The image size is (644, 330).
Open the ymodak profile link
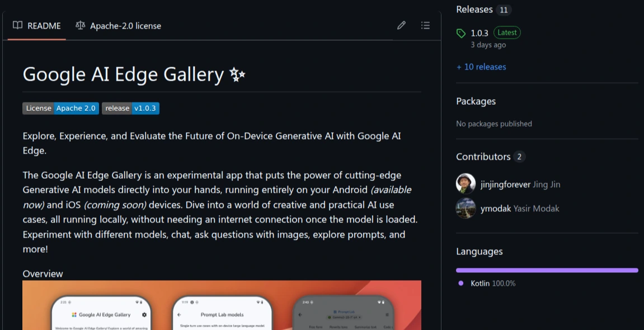point(496,208)
